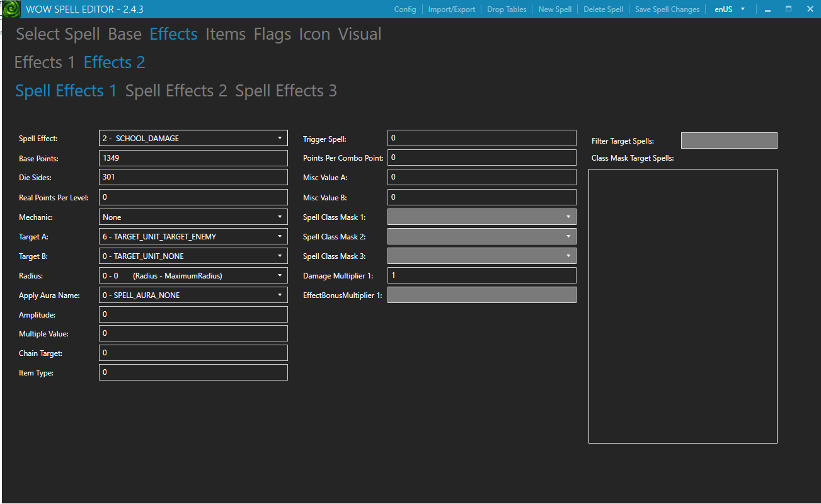This screenshot has width=821, height=504.
Task: Click Save Spell Changes
Action: [667, 9]
